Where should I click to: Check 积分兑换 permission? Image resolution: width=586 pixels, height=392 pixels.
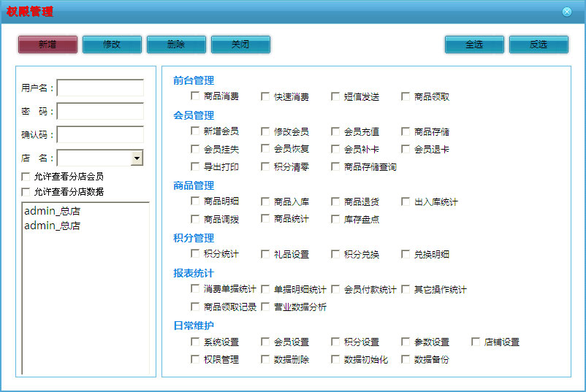coord(335,254)
